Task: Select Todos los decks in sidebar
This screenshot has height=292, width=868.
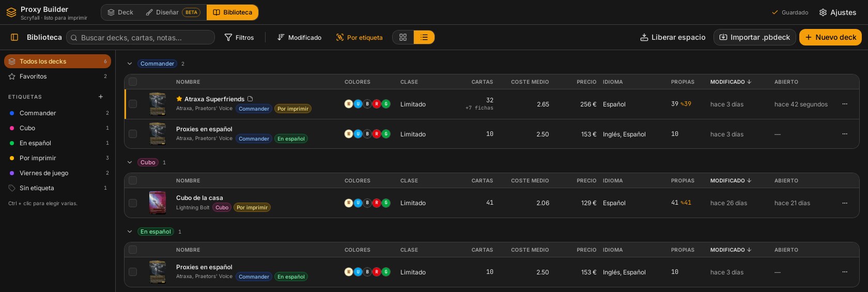Action: coord(57,61)
